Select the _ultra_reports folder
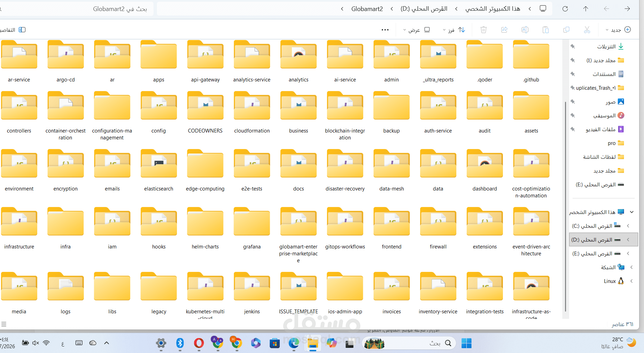Image resolution: width=644 pixels, height=353 pixels. [x=438, y=62]
